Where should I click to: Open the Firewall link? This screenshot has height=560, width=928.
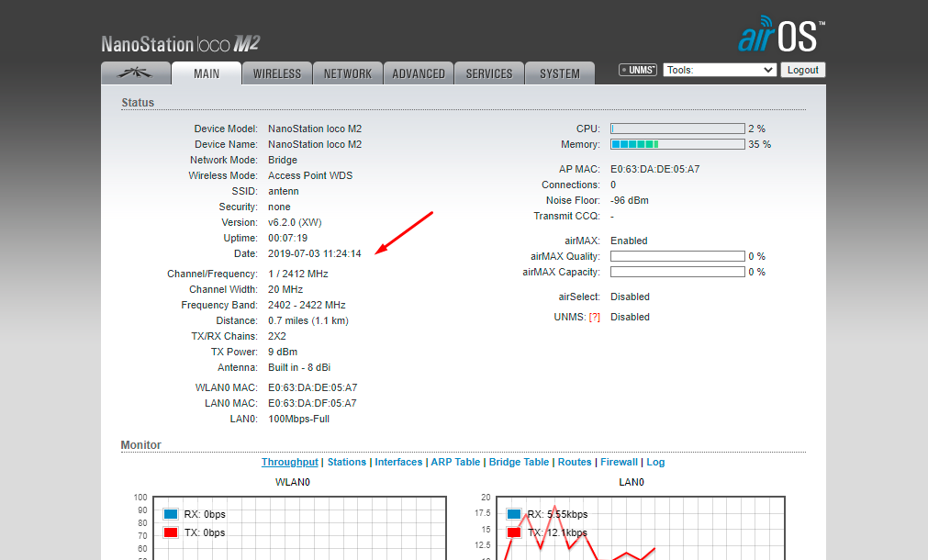pos(619,463)
